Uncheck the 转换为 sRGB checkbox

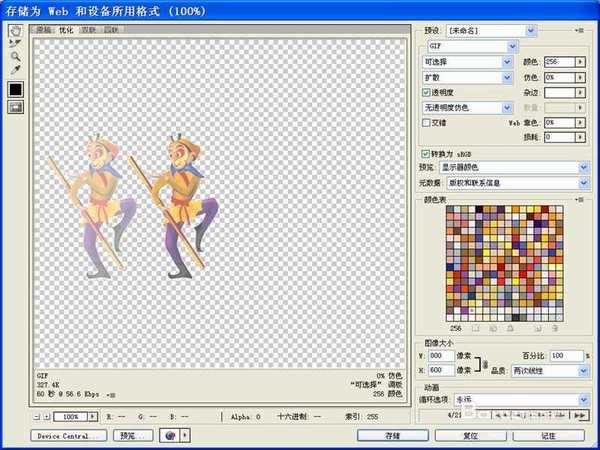click(427, 154)
